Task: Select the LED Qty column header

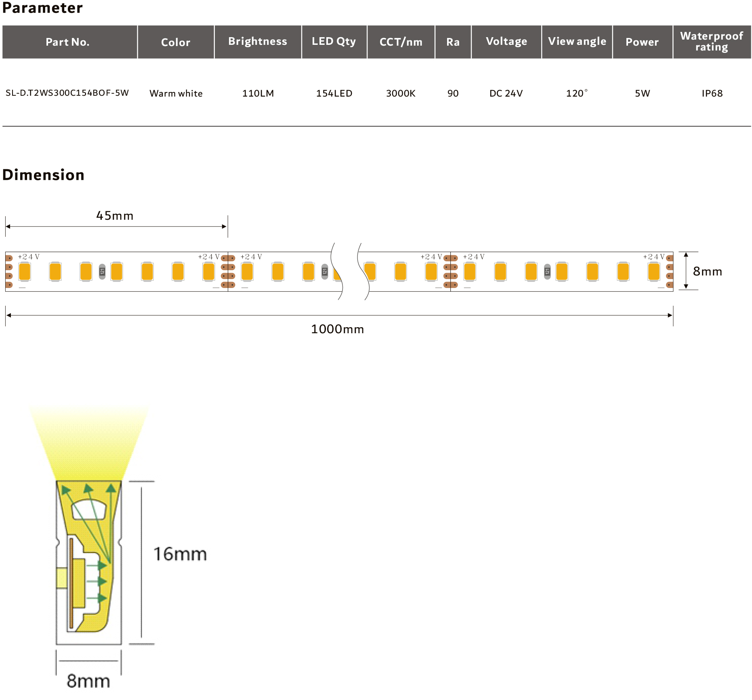Action: [334, 41]
